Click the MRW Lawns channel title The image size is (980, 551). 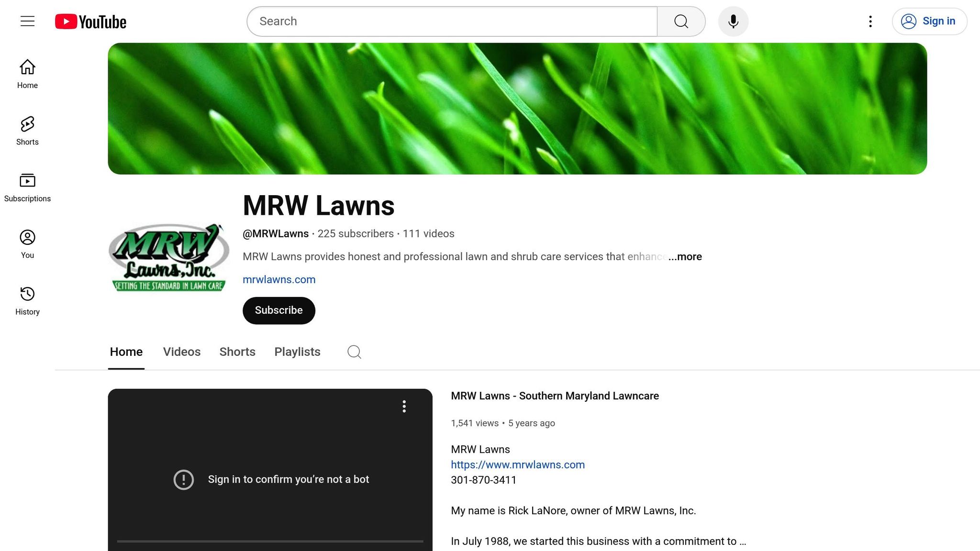click(319, 206)
